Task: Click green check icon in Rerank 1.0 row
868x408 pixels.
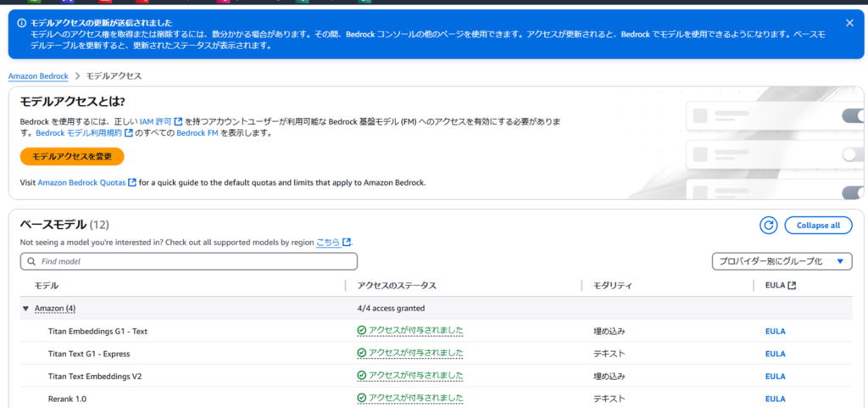Action: [362, 398]
